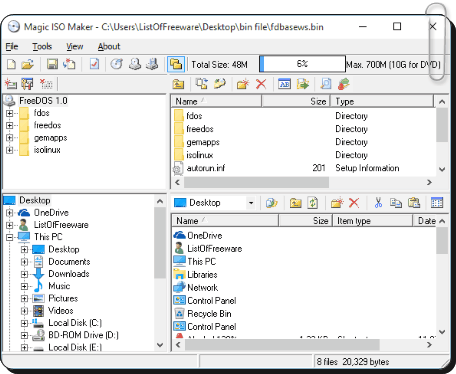Click the add directory icon in the ISO toolbar
The width and height of the screenshot is (456, 374).
click(x=220, y=84)
